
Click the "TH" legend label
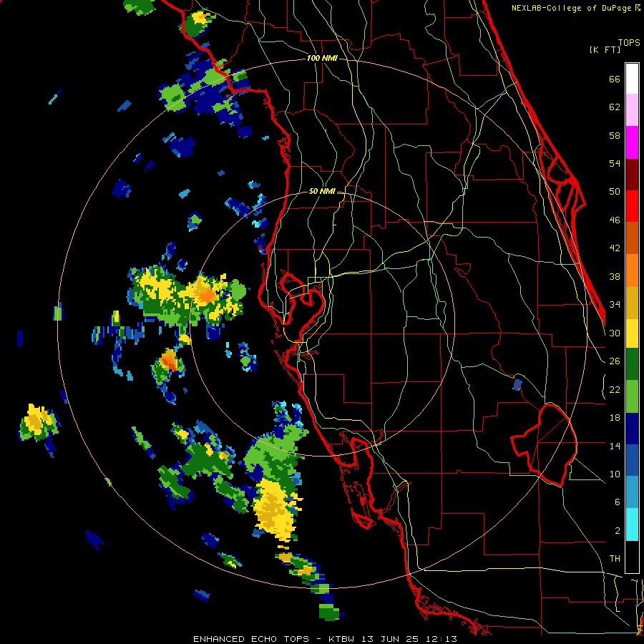click(x=615, y=559)
